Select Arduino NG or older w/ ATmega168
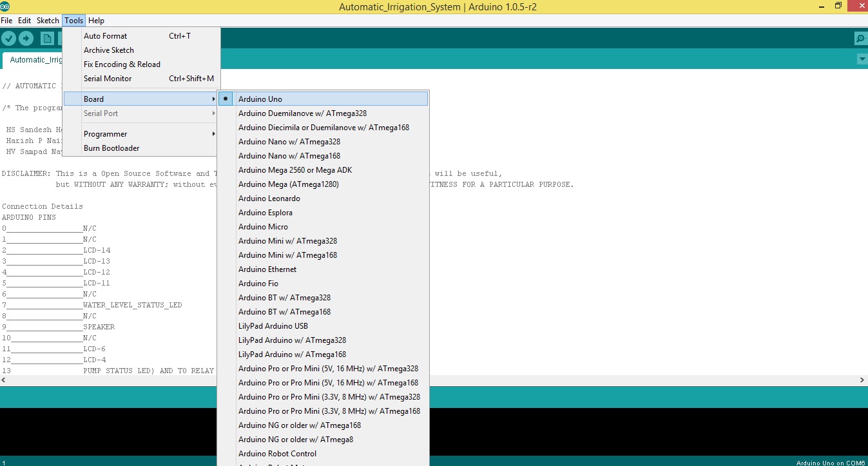Screen dimensions: 868x466 coord(323,425)
